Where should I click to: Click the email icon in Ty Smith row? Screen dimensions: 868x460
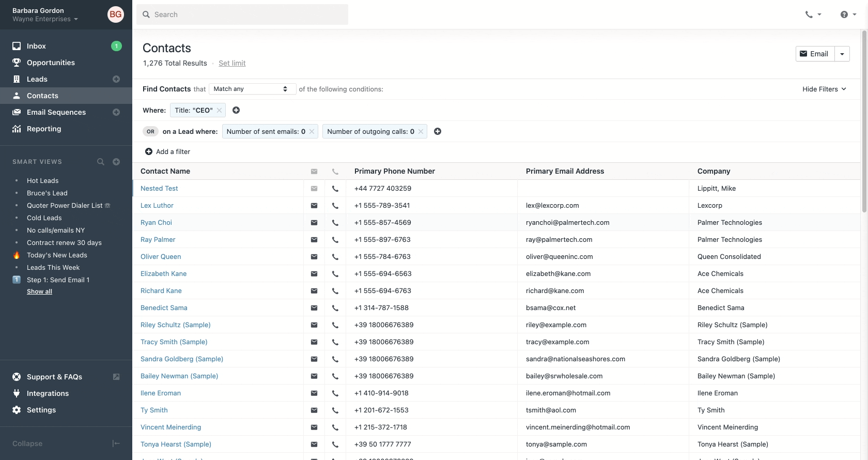pos(314,410)
